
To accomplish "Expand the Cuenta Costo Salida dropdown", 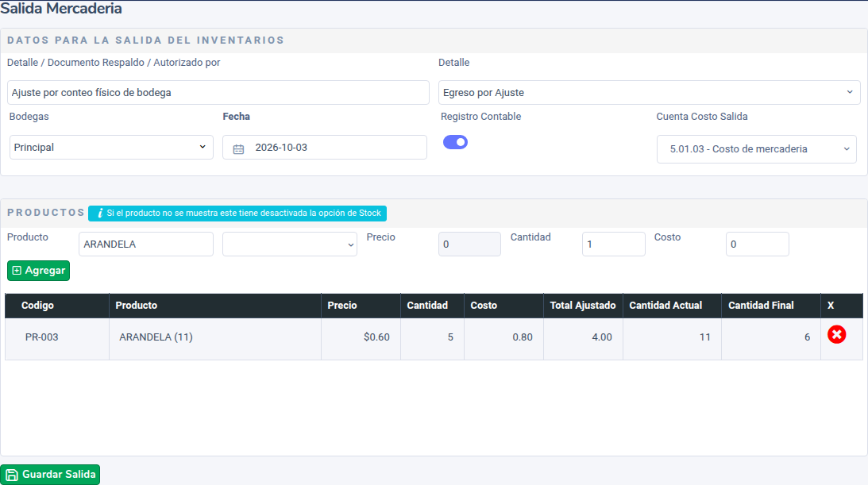I will coord(757,149).
